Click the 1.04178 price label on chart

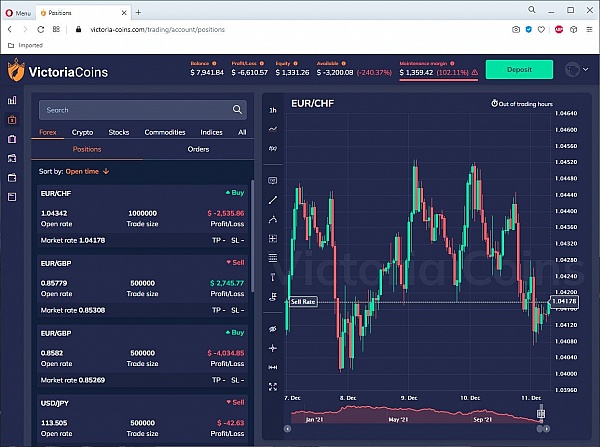[564, 301]
